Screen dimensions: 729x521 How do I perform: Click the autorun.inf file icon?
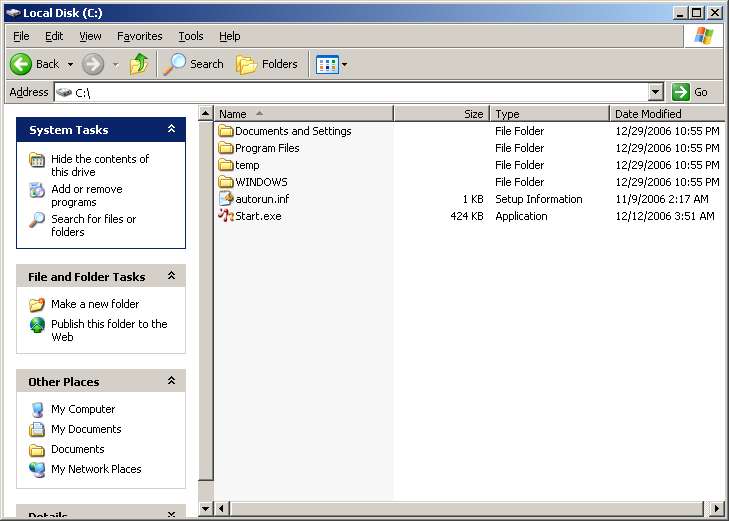tap(226, 199)
